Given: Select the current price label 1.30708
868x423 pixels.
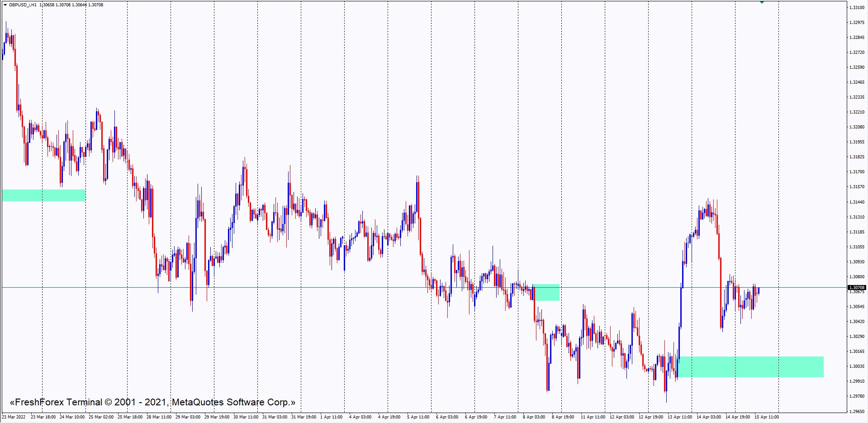Looking at the screenshot, I should click(x=856, y=288).
